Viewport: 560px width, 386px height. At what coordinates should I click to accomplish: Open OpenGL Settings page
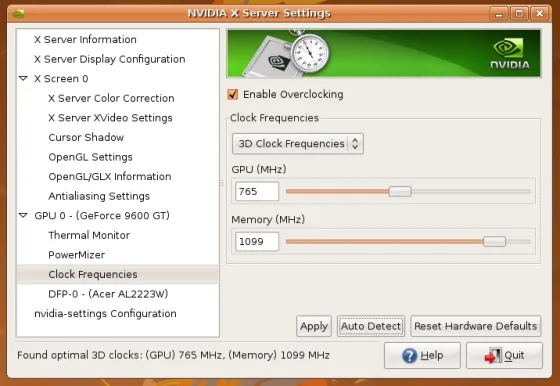(x=90, y=157)
